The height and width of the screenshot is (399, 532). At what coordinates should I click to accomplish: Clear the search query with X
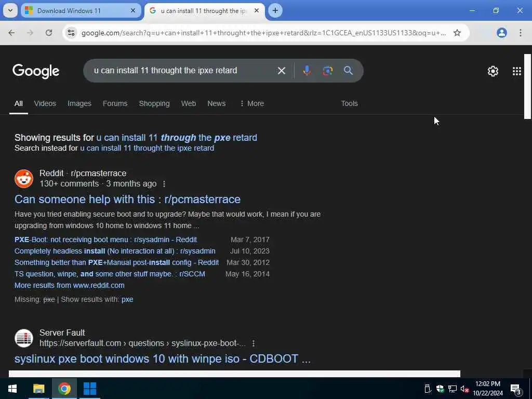point(282,71)
